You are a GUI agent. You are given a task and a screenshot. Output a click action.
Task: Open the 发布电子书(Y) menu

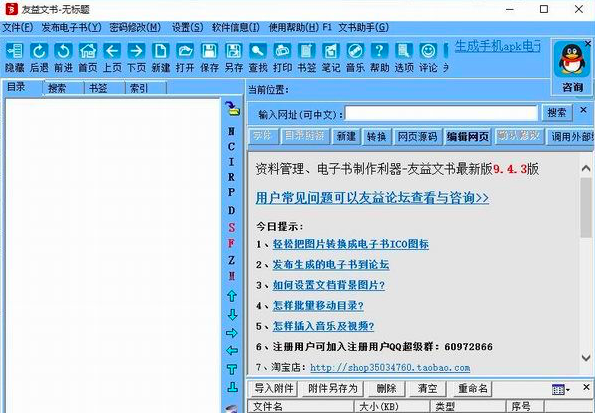click(x=71, y=27)
